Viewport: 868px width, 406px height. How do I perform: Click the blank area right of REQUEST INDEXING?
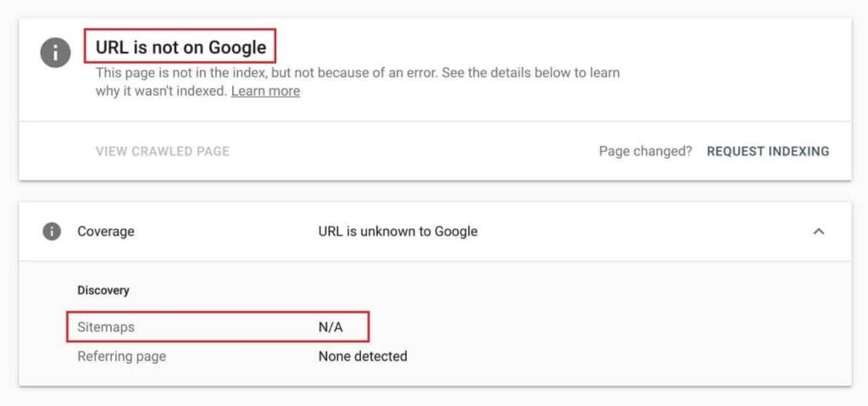tap(841, 152)
